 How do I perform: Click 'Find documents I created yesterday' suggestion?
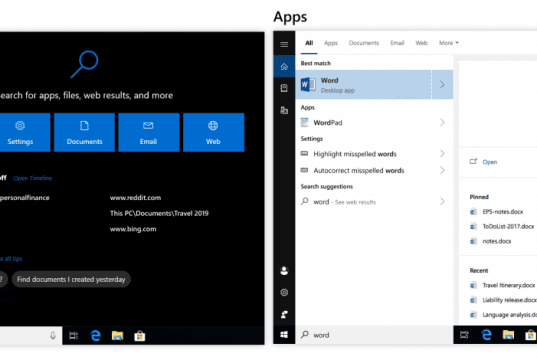point(71,280)
